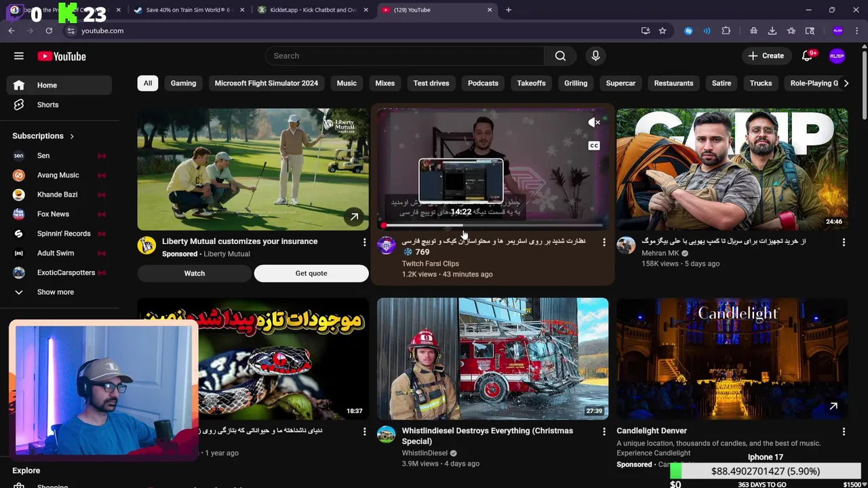Select the Gaming filter chip

pyautogui.click(x=183, y=83)
